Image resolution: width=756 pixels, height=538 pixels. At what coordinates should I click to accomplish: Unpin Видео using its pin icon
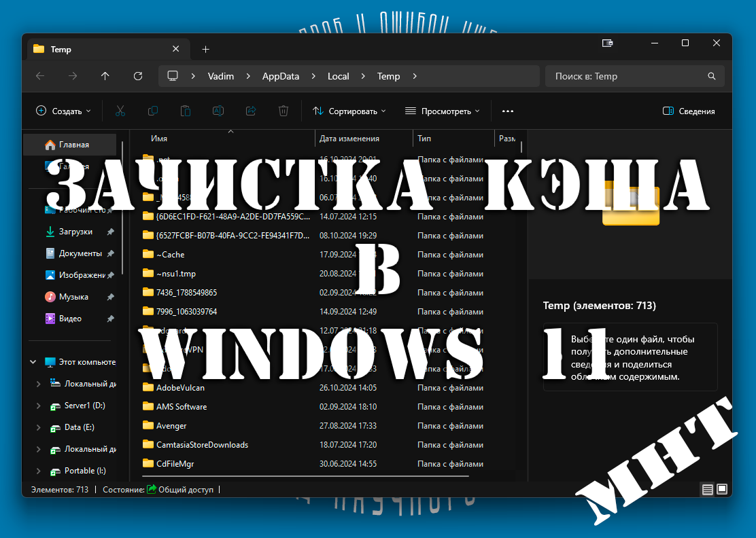pos(110,319)
